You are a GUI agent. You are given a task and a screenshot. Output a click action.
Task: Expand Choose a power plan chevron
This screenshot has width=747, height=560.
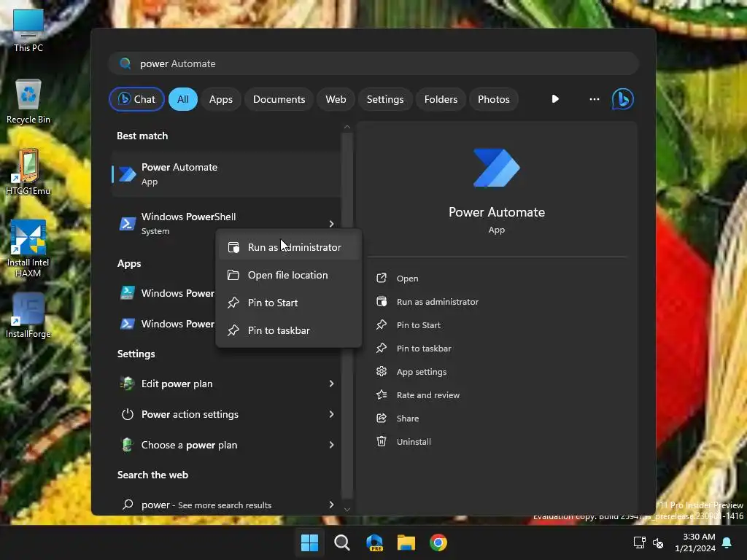tap(331, 445)
